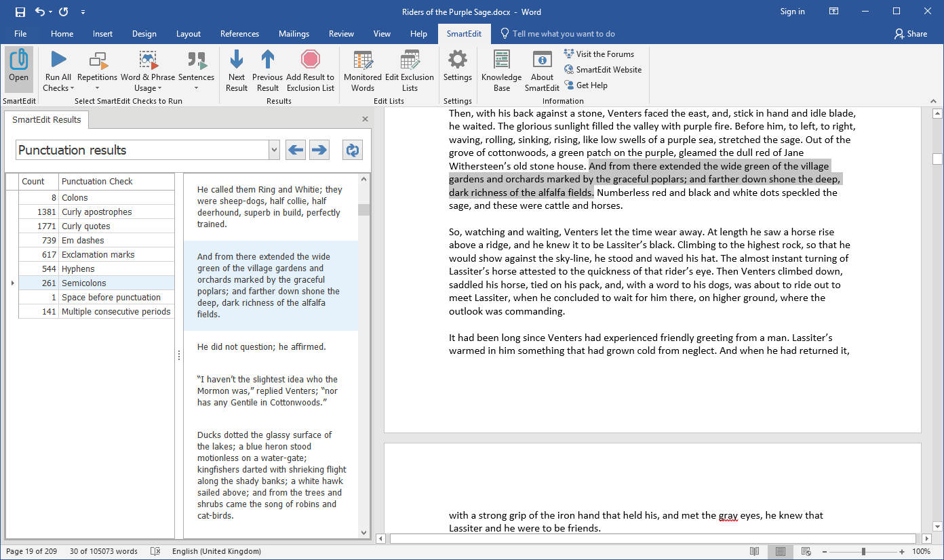Switch to Read Mode view

coord(755,551)
